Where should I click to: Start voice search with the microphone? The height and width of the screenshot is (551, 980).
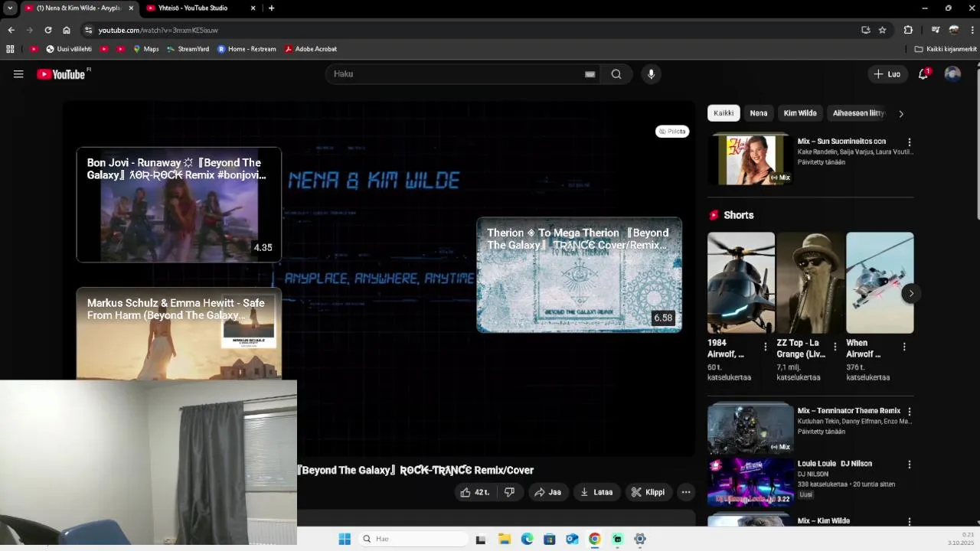coord(651,74)
